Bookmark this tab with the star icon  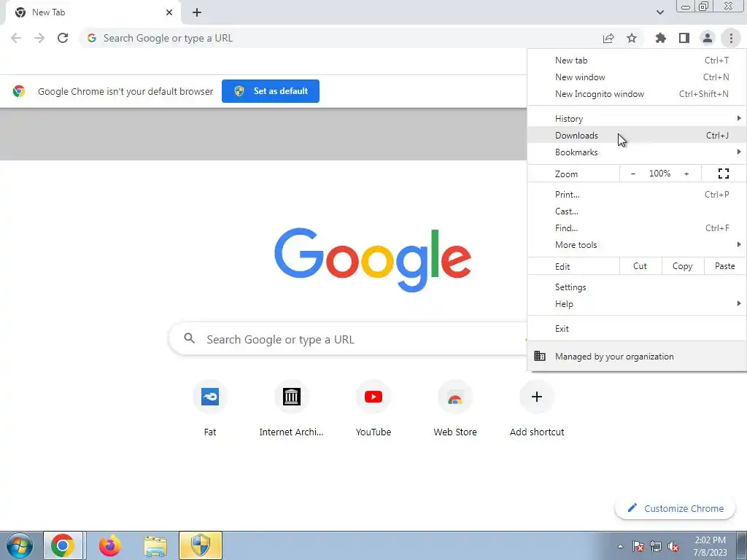tap(632, 38)
